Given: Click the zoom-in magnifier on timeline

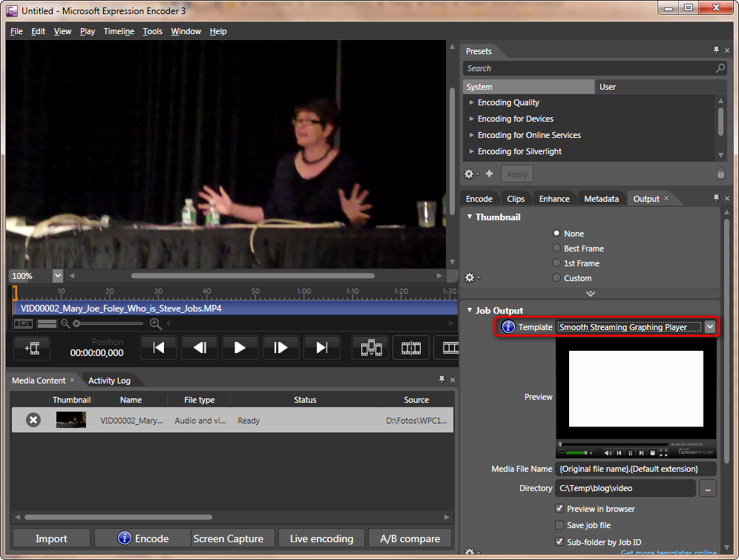Looking at the screenshot, I should tap(155, 323).
